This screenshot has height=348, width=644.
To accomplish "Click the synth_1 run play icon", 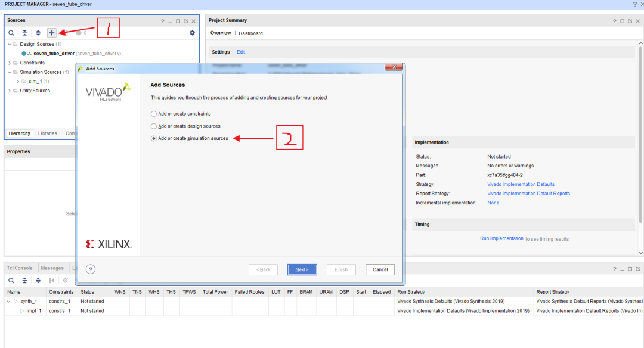I will pos(16,301).
